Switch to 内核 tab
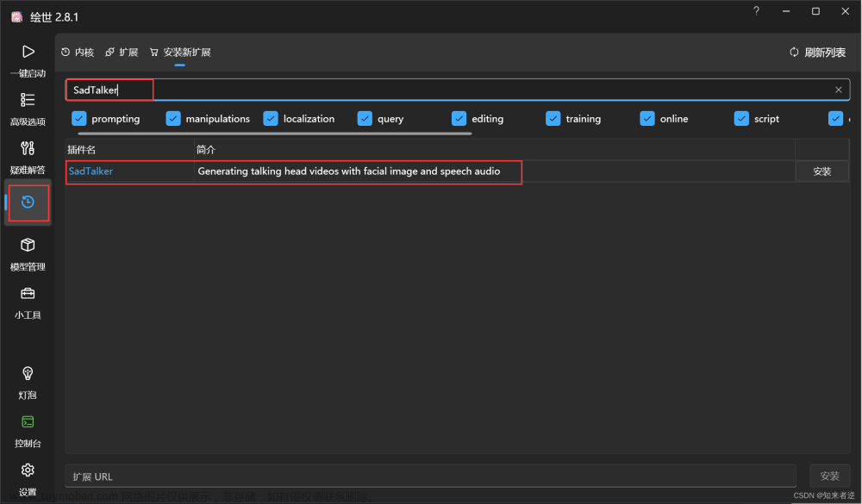This screenshot has height=504, width=862. [x=78, y=53]
